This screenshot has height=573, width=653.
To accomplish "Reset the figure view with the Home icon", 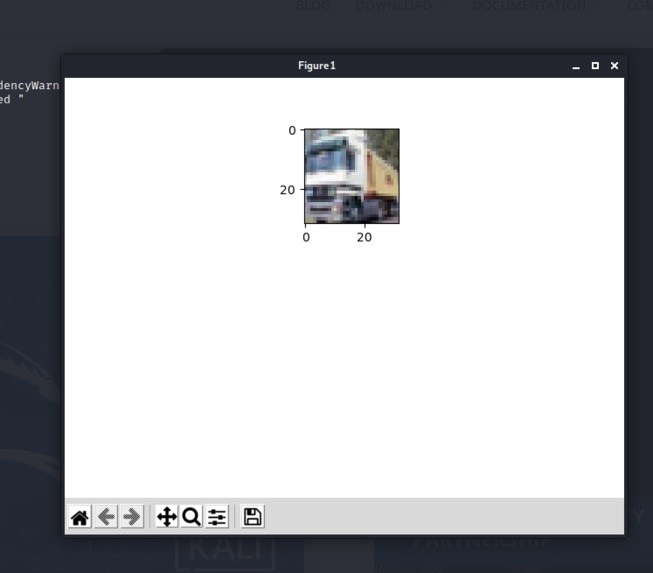I will tap(80, 517).
